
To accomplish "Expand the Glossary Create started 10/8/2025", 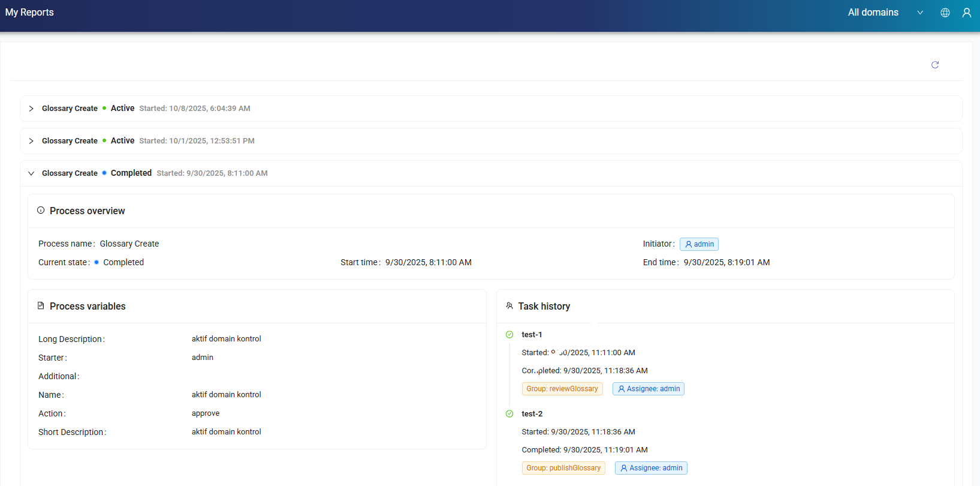I will (31, 109).
